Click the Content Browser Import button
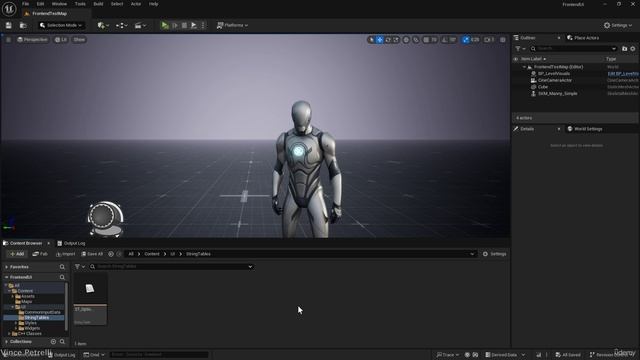The width and height of the screenshot is (640, 360). (x=65, y=254)
